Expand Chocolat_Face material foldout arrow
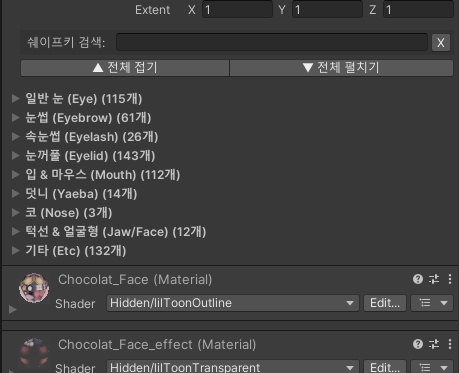This screenshot has height=373, width=459. (x=13, y=309)
